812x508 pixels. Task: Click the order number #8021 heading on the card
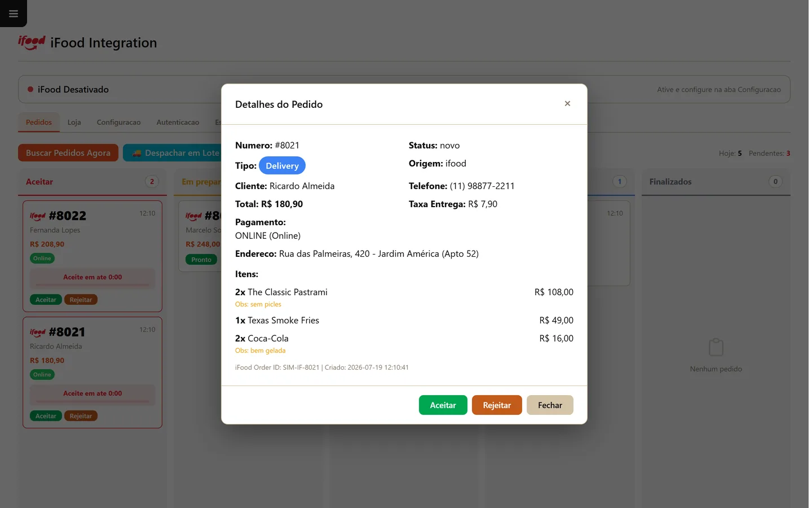[x=67, y=332]
